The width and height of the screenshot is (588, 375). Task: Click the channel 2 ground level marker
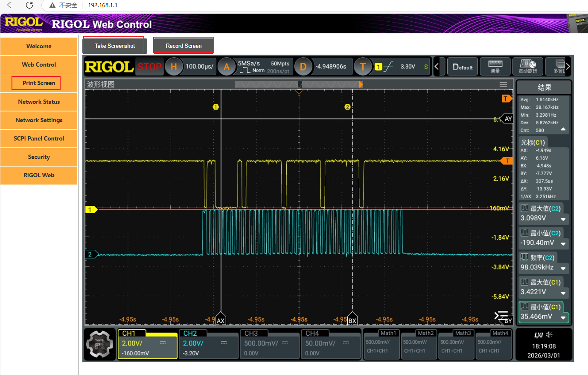[91, 254]
